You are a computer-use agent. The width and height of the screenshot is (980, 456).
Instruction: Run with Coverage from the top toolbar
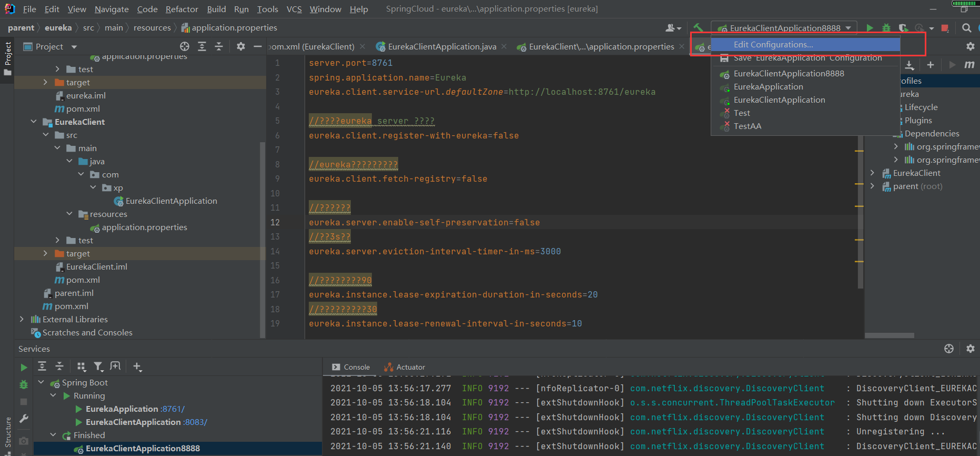point(903,28)
